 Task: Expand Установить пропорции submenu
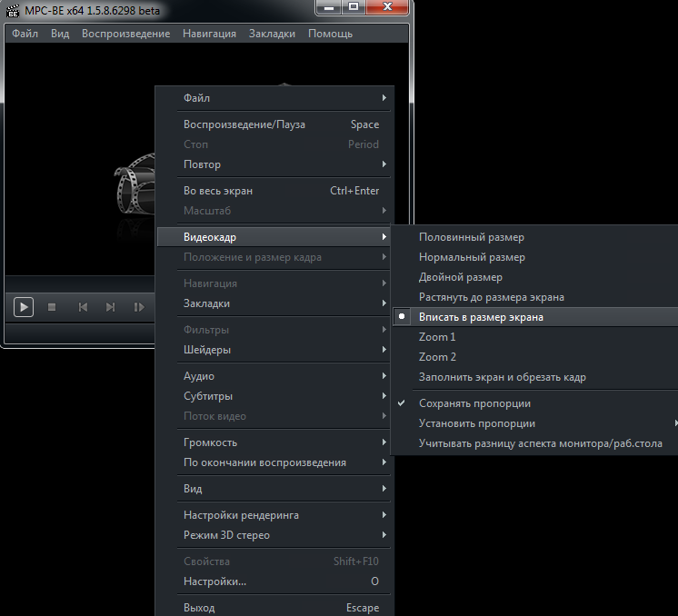point(535,423)
